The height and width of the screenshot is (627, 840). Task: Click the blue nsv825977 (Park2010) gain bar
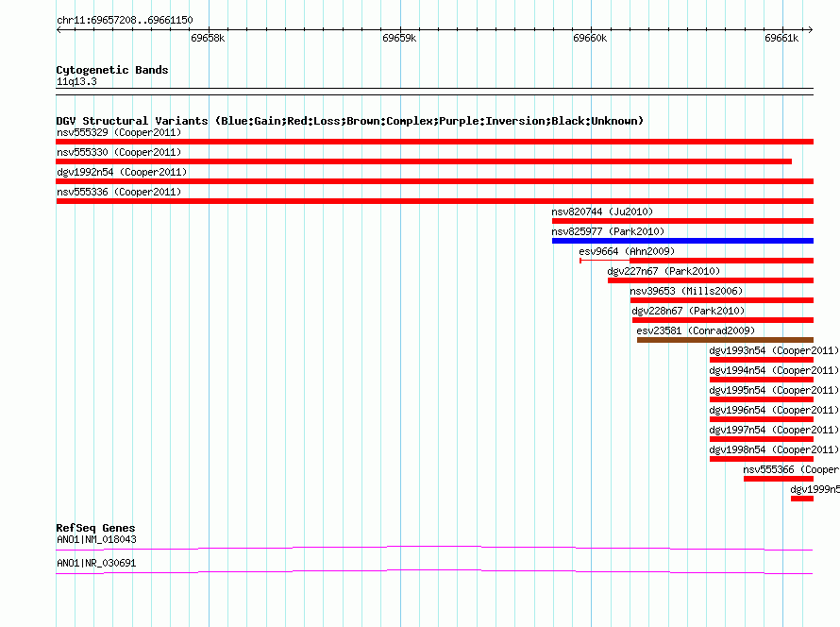[682, 241]
